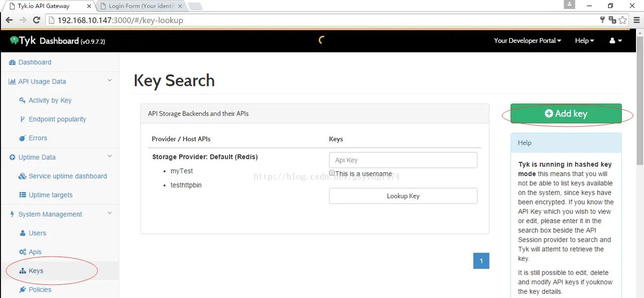The image size is (644, 298).
Task: Click the bomb icon beside Errors
Action: 22,138
